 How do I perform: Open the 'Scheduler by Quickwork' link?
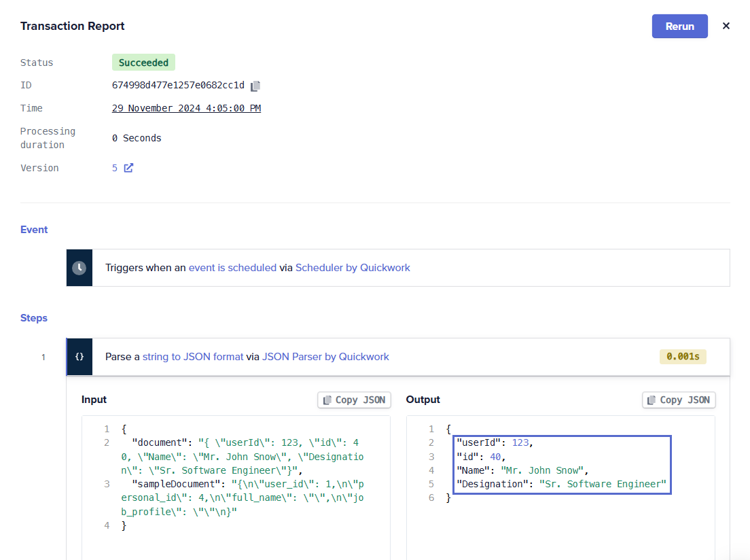(353, 268)
